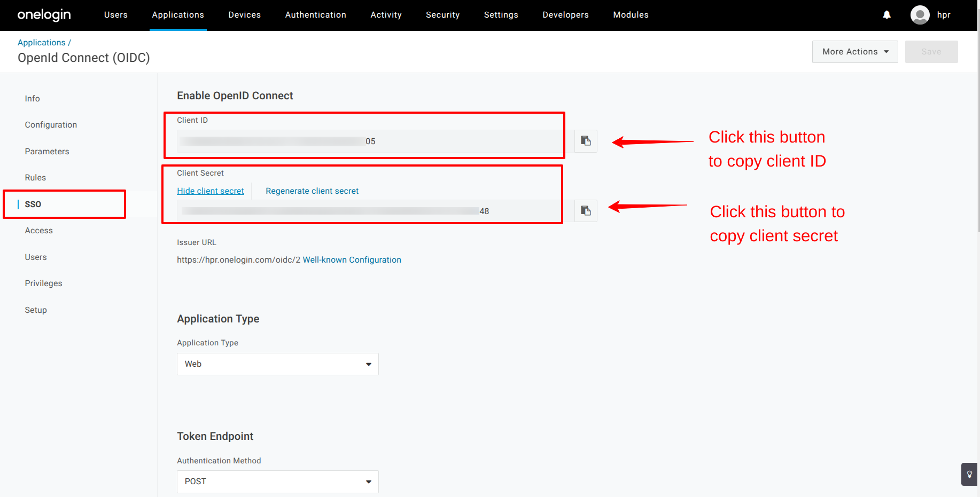Screen dimensions: 980x497
Task: Select the Access sidebar tab
Action: [x=38, y=231]
